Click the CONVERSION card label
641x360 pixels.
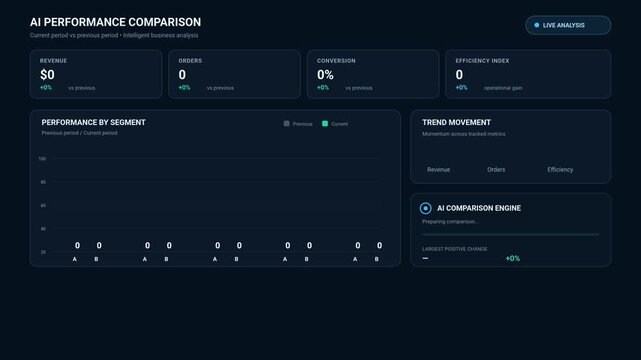coord(336,61)
